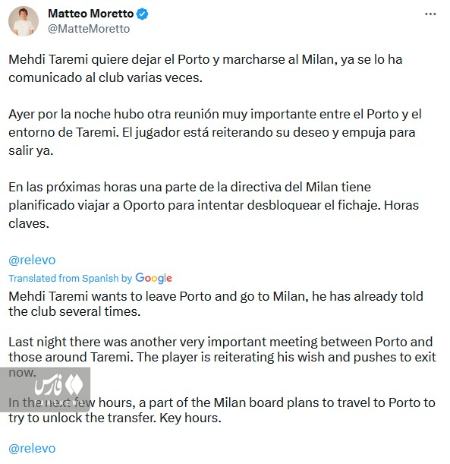450x464 pixels.
Task: Open Matteo Moretto's profile avatar
Action: point(23,21)
